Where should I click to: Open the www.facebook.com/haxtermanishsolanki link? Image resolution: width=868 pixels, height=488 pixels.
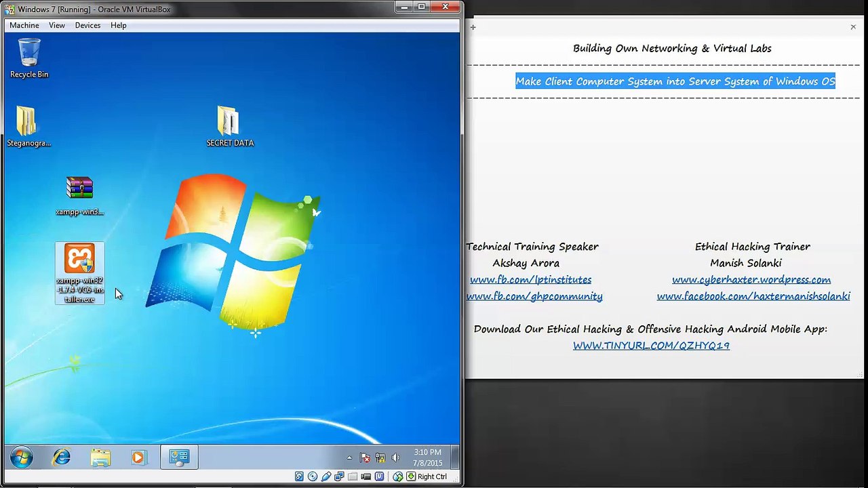tap(753, 296)
